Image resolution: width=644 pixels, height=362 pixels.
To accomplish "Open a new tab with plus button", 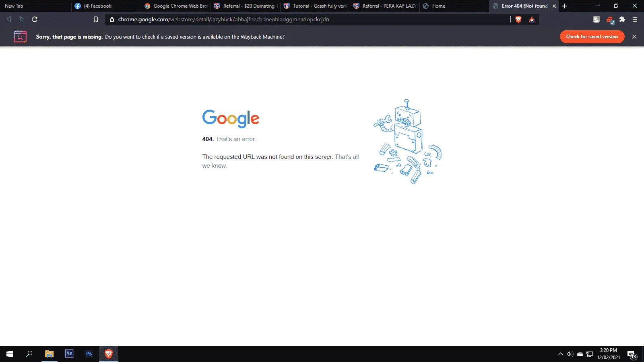I will (565, 6).
